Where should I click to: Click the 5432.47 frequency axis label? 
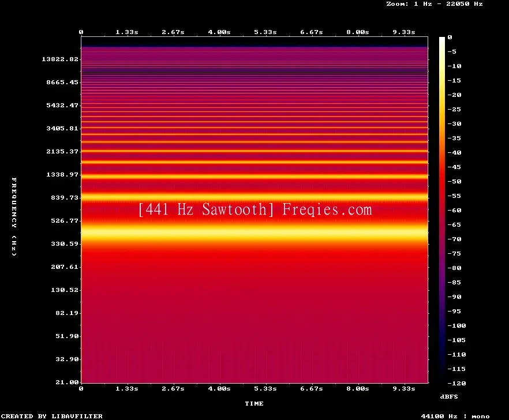pyautogui.click(x=62, y=105)
